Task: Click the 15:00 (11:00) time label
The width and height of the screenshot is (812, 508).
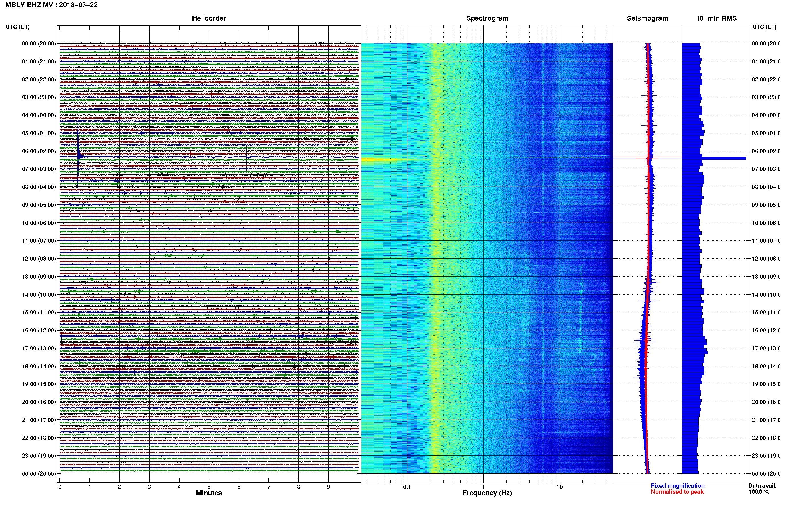Action: [39, 313]
